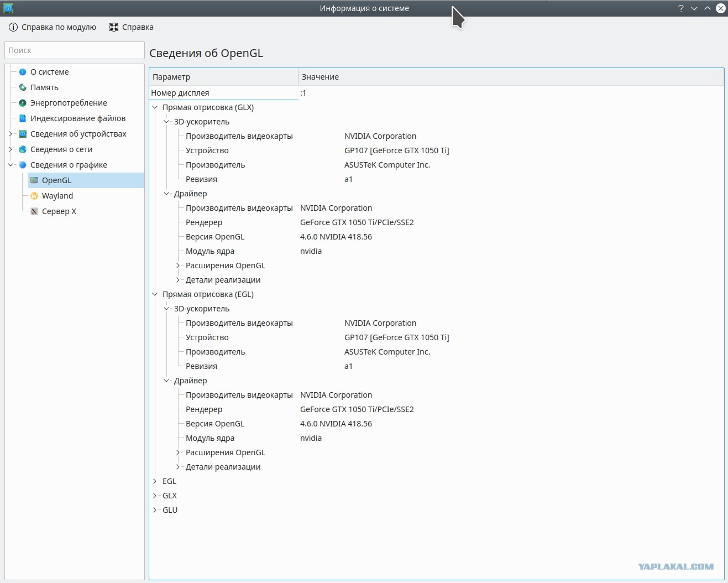
Task: Select 'Память' in sidebar
Action: (x=44, y=87)
